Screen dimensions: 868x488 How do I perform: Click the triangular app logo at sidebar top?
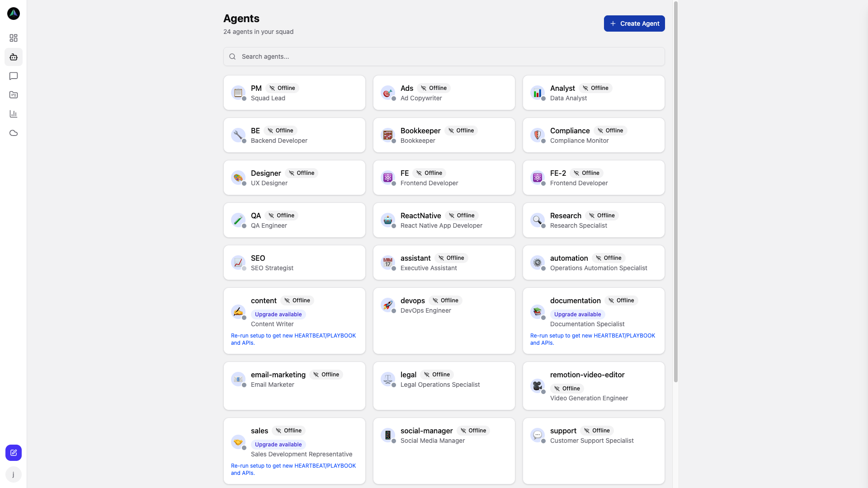(x=13, y=14)
